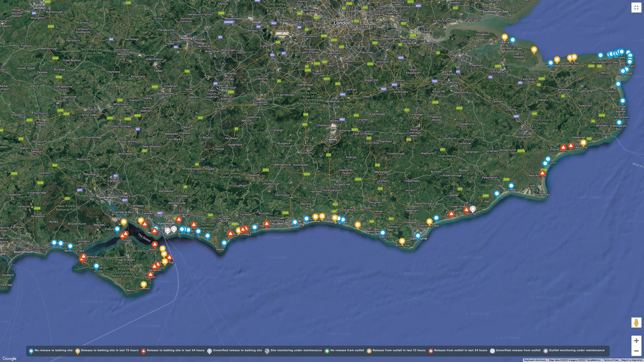The height and width of the screenshot is (362, 644).
Task: Open blue marker at St Margarets Bay
Action: click(619, 123)
